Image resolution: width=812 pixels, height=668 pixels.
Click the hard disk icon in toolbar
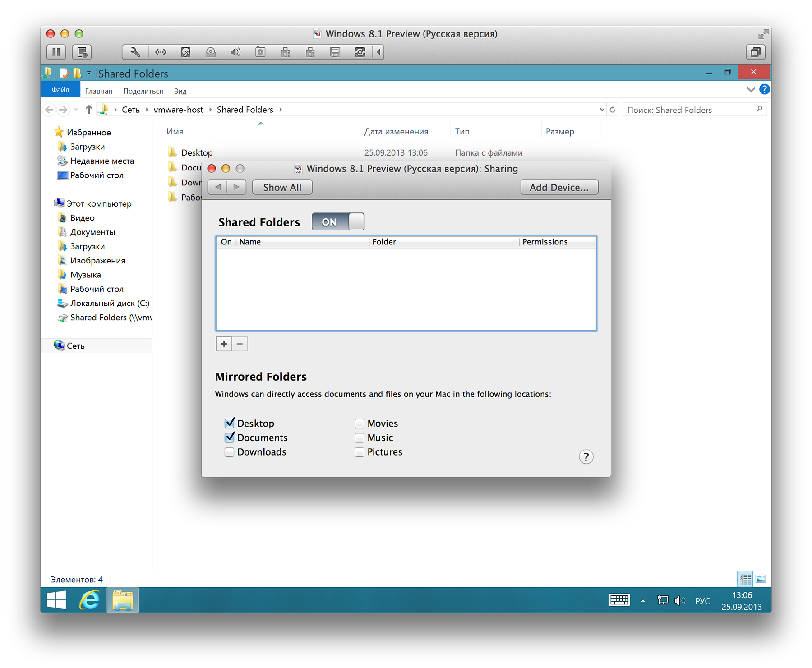click(185, 52)
